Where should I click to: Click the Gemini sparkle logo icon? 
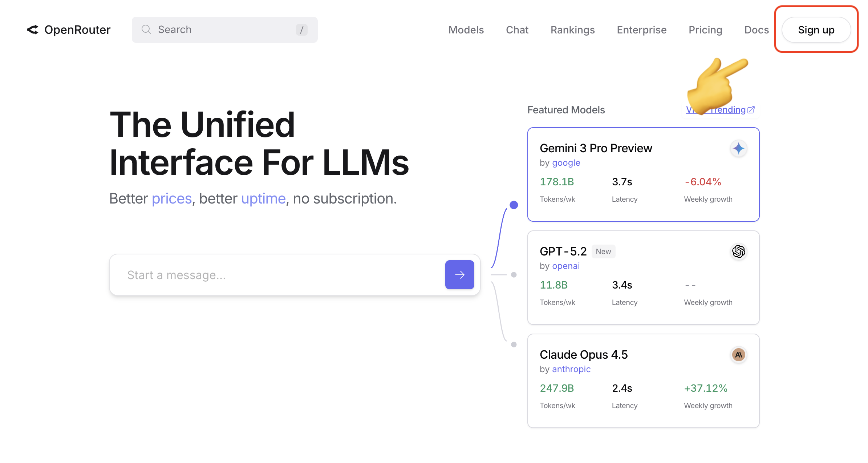pos(738,148)
